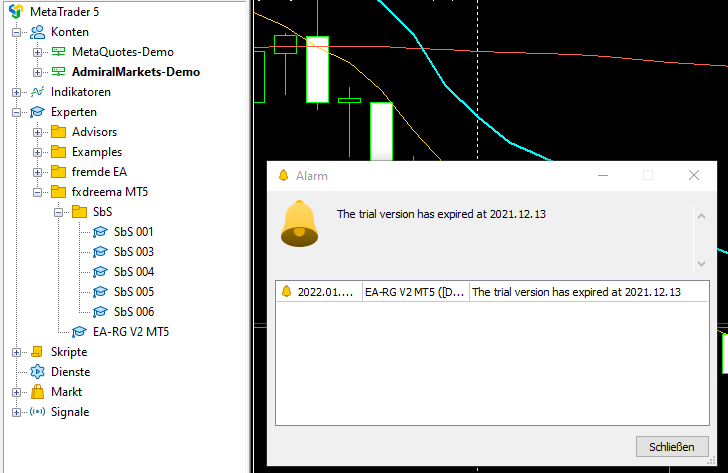Select the Examples folder label
Screen dimensions: 728x473
[x=97, y=152]
